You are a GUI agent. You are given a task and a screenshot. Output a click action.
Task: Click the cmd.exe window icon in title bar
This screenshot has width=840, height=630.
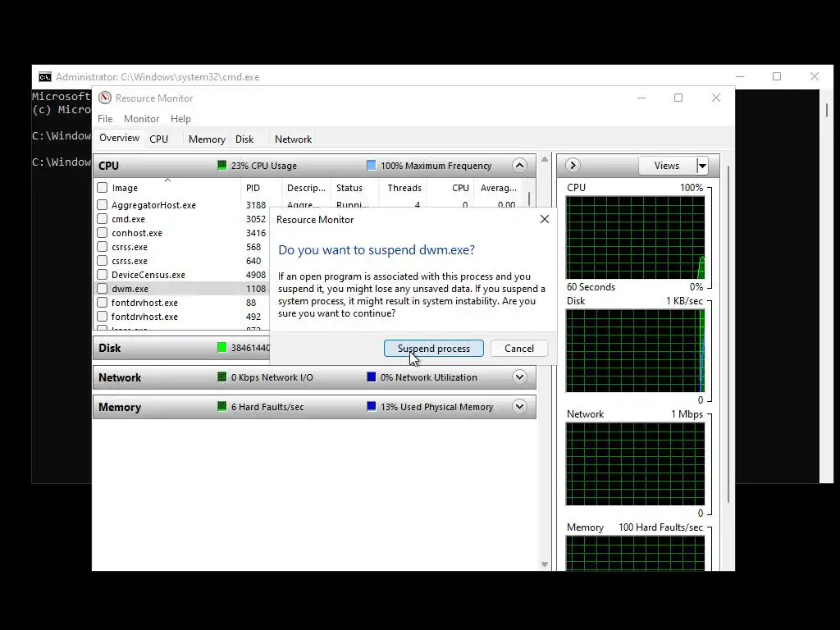(x=45, y=77)
